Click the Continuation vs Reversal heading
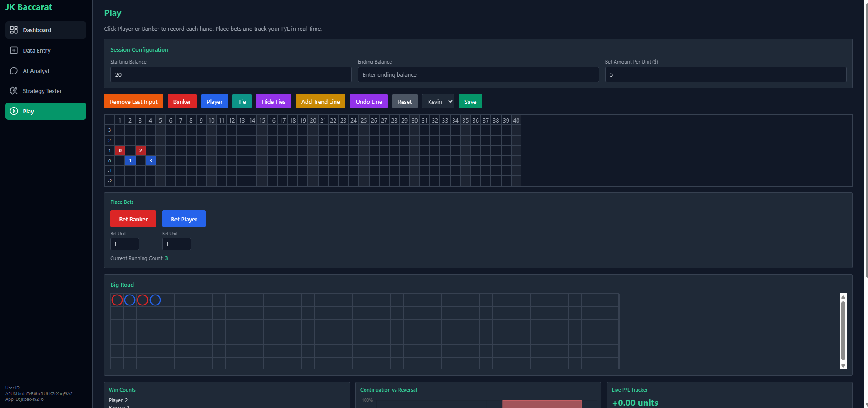868x408 pixels. coord(389,390)
